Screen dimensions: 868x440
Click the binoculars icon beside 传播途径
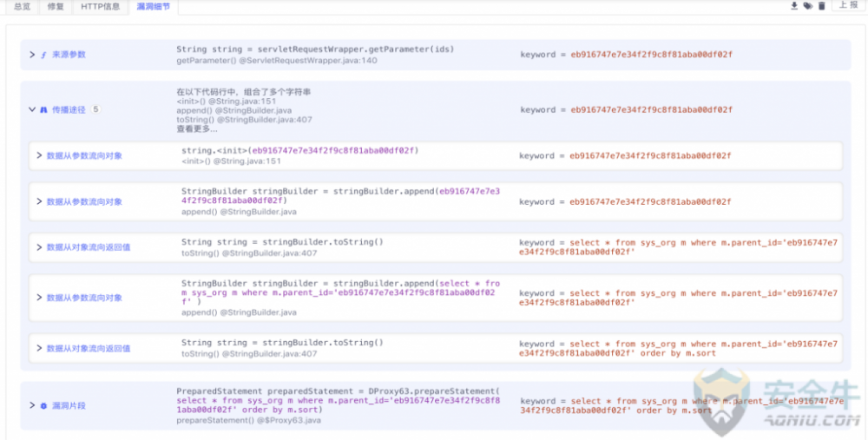pos(43,109)
